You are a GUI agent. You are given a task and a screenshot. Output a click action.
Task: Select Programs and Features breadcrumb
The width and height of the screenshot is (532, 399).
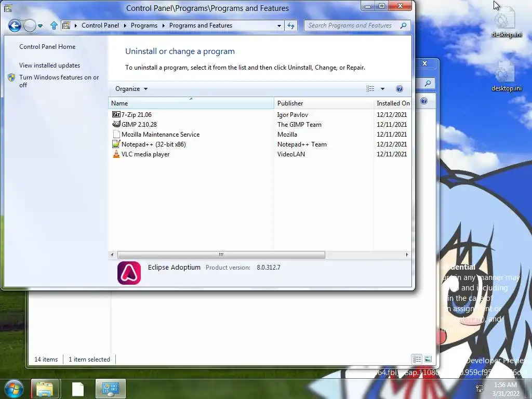pos(201,25)
